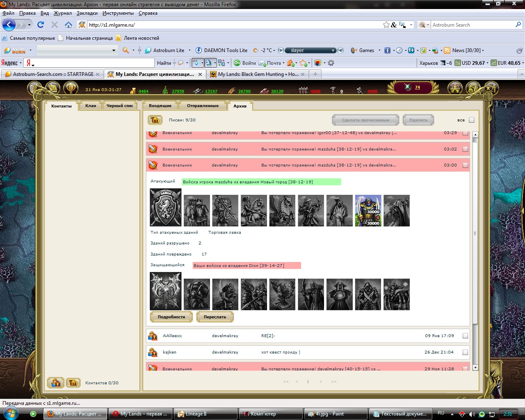Switch to the Входящие tab
This screenshot has width=525, height=420.
tap(160, 106)
